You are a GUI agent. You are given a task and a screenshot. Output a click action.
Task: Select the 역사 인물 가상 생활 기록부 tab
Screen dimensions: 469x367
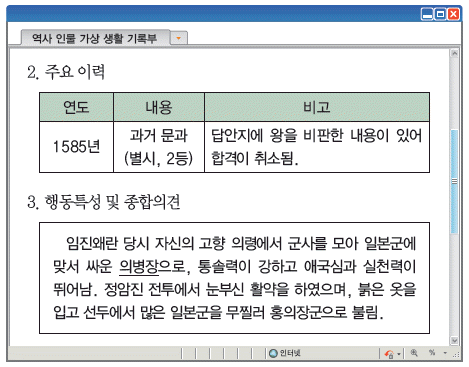pyautogui.click(x=95, y=38)
